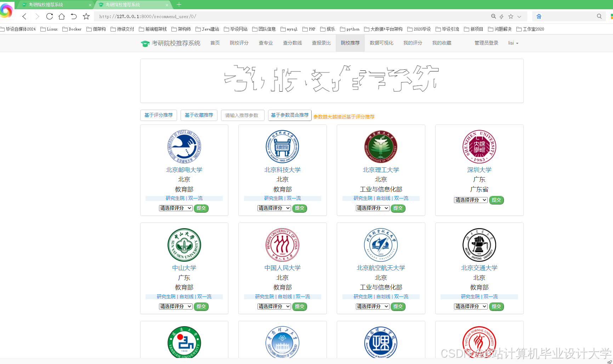Viewport: 613px width, 364px height.
Task: Click the undo/restore arrow icon in toolbar
Action: pos(74,16)
